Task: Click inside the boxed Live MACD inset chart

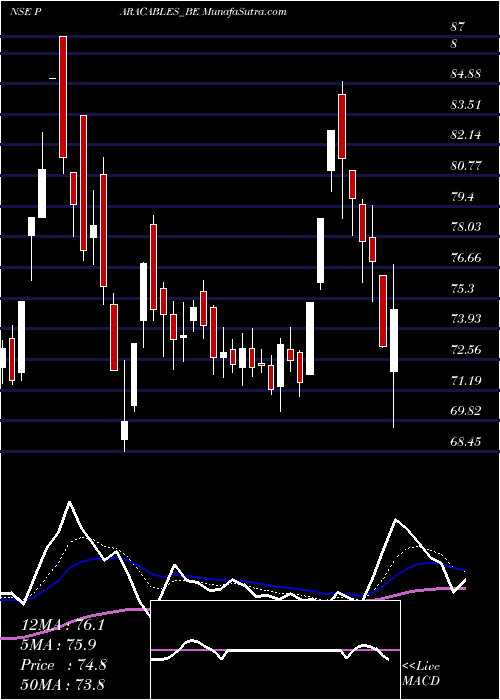Action: click(x=275, y=650)
